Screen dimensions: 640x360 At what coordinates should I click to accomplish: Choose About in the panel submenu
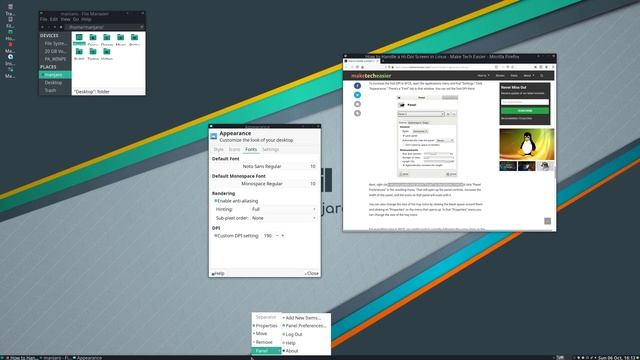click(x=306, y=351)
